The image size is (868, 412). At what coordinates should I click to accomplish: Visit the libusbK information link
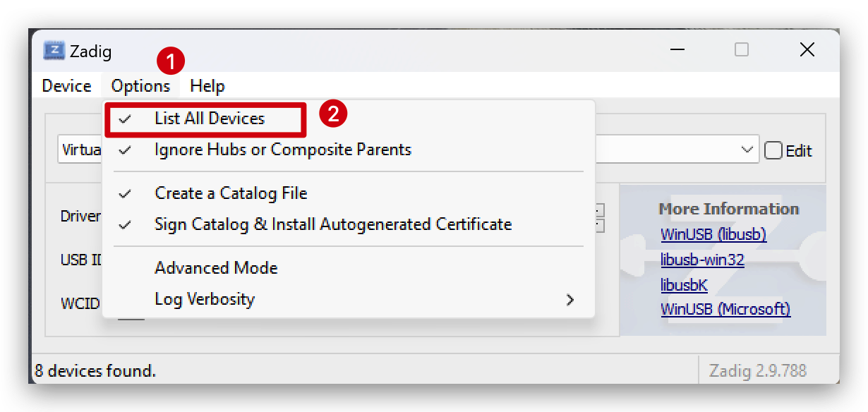(x=684, y=284)
